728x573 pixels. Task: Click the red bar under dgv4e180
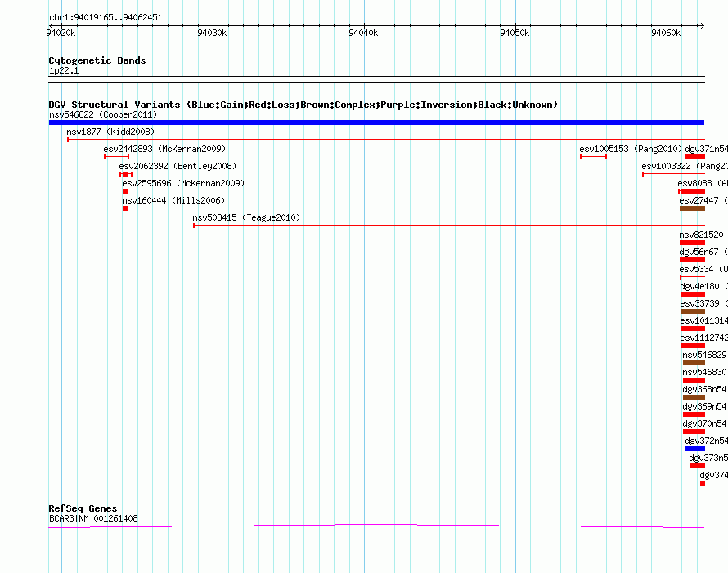click(693, 294)
